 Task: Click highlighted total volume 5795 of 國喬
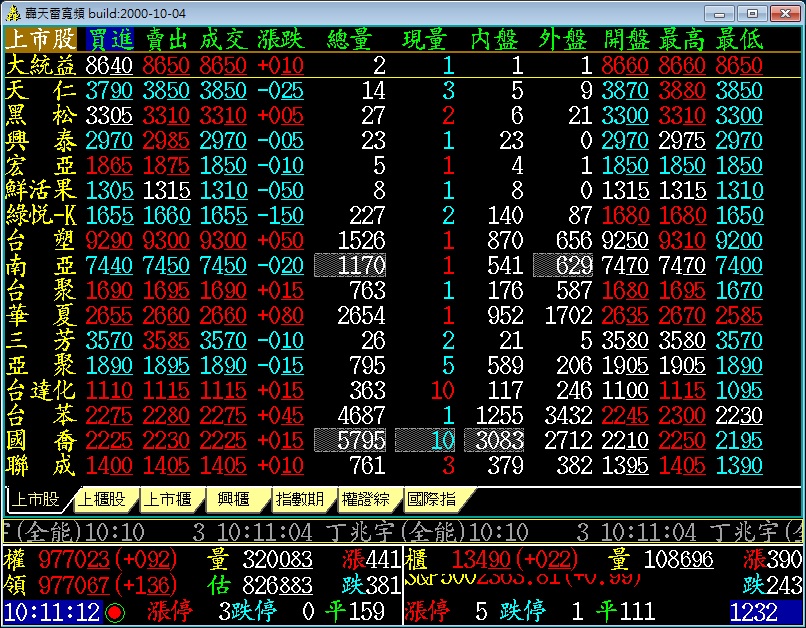(350, 440)
